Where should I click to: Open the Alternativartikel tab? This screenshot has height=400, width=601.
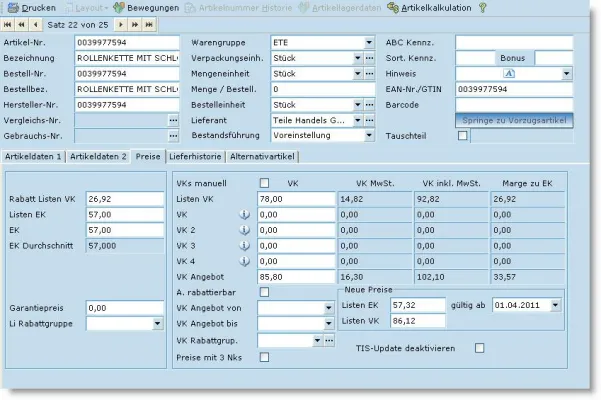pyautogui.click(x=263, y=156)
